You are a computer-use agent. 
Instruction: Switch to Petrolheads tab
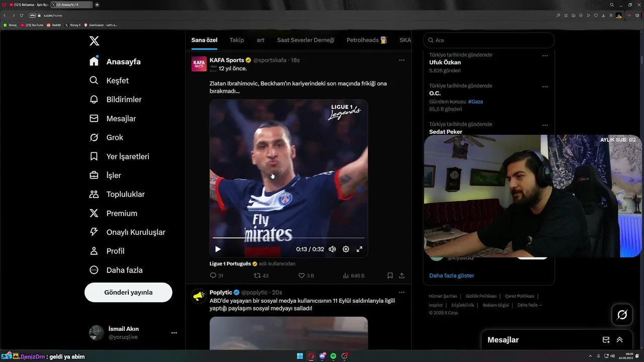click(367, 40)
